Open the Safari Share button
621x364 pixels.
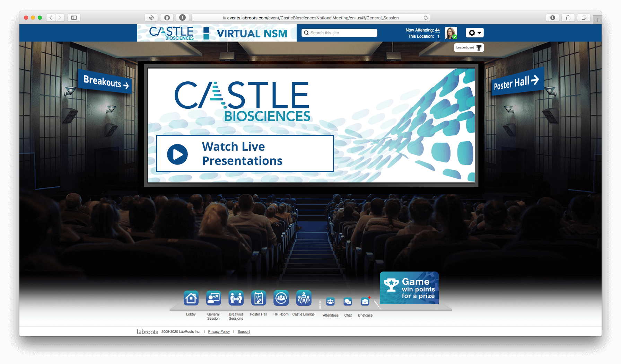[568, 18]
